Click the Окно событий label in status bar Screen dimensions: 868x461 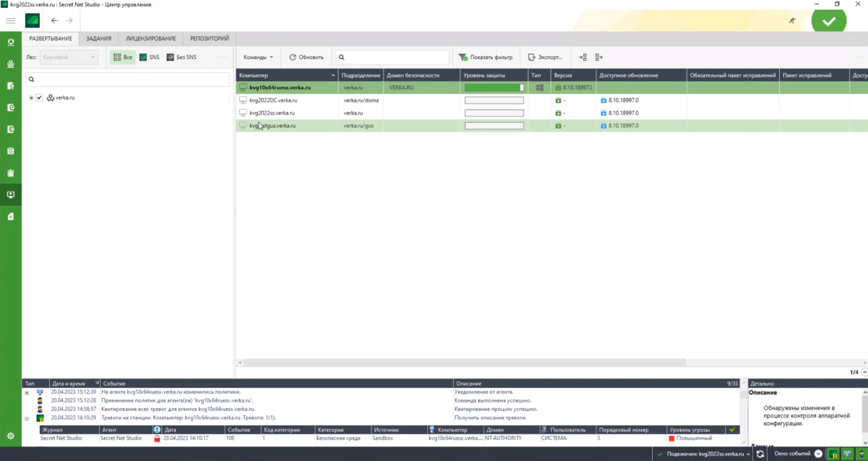(792, 454)
